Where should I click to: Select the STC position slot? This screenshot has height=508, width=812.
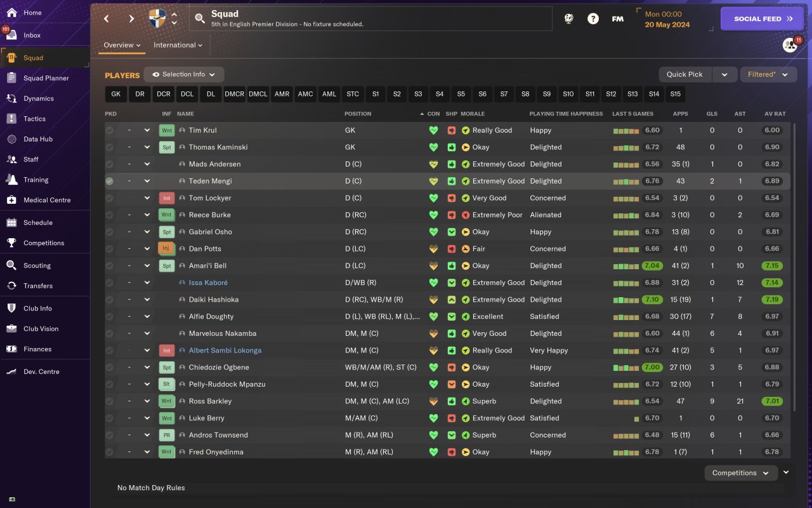(x=353, y=94)
